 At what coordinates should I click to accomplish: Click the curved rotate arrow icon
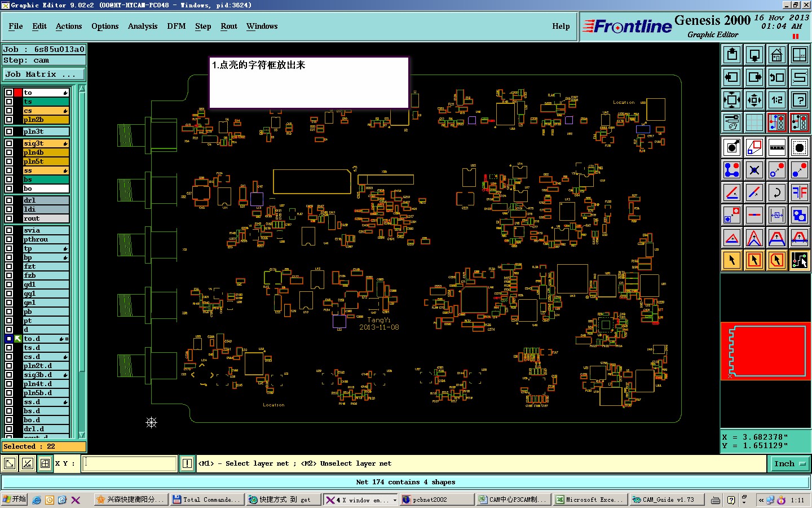coord(777,192)
